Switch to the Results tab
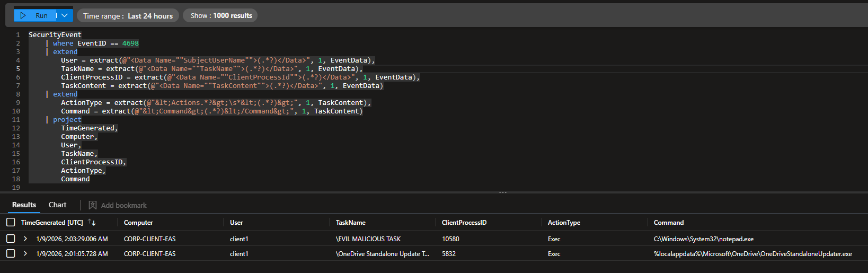Viewport: 868px width, 273px height. pyautogui.click(x=24, y=205)
